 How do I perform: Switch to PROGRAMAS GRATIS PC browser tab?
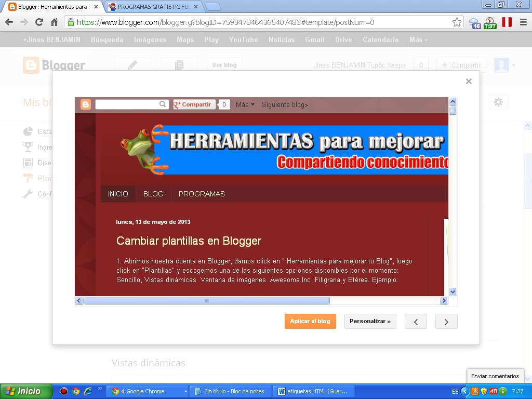(154, 7)
